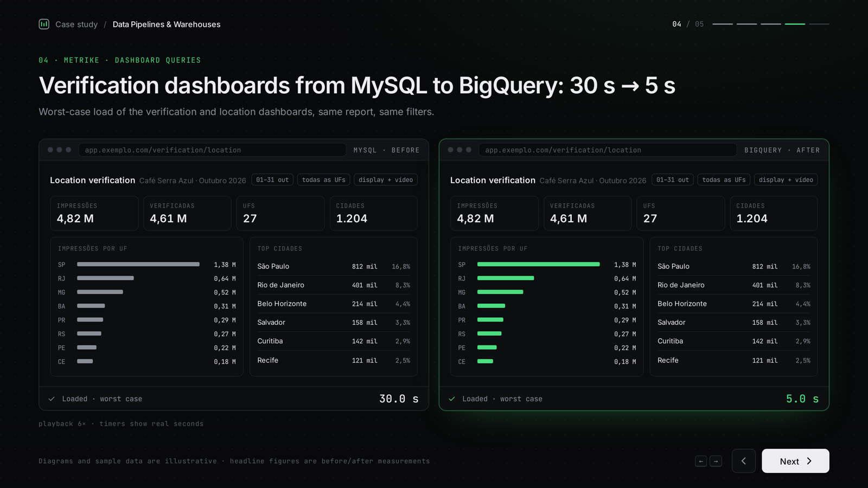Click the 'MYSQL · BEFORE' label
Viewport: 868px width, 488px height.
(x=386, y=150)
